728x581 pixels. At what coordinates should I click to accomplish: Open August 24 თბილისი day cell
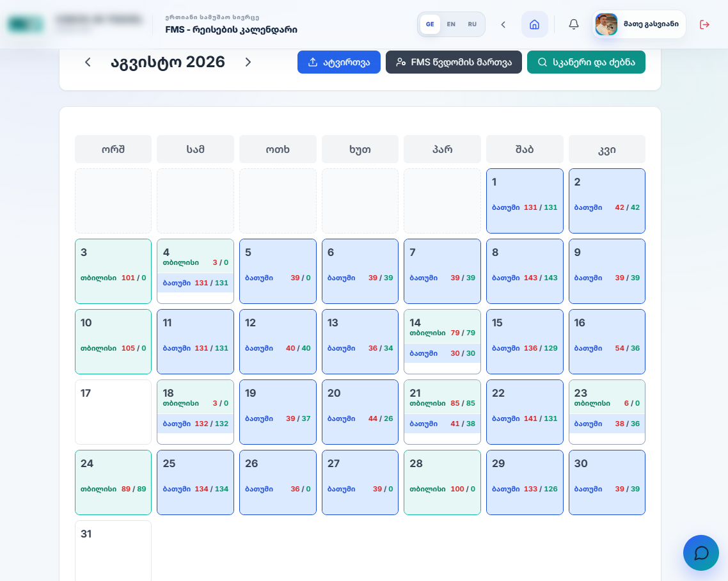click(113, 482)
